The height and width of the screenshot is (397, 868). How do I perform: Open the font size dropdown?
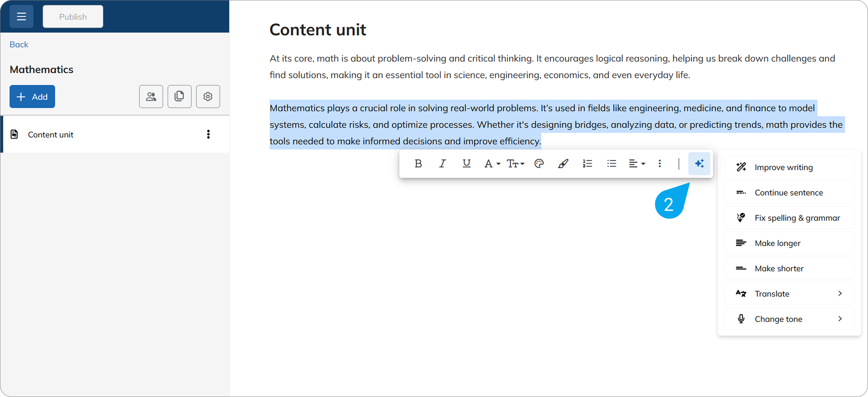(515, 163)
